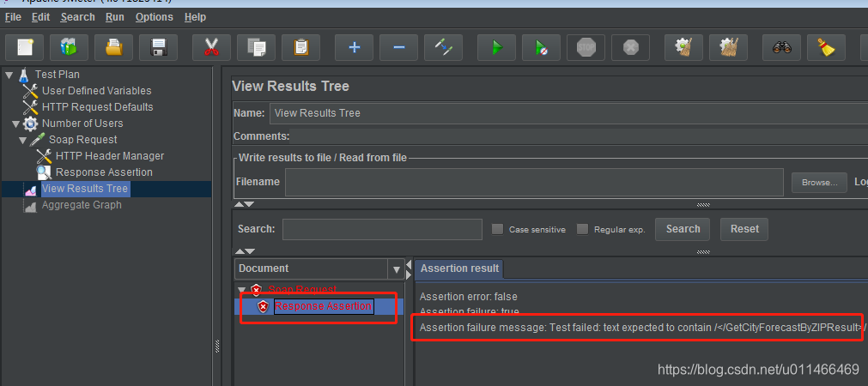Click the Number of Users gear icon
This screenshot has height=386, width=868.
[x=30, y=124]
